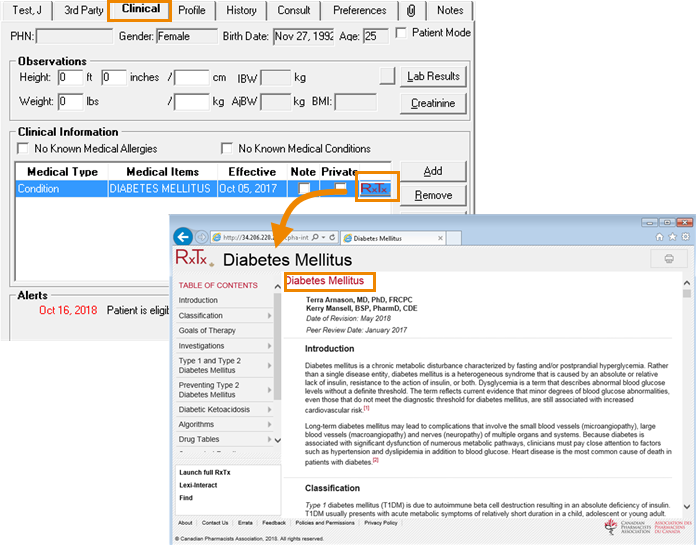Open a new blank browser tab

pos(454,238)
